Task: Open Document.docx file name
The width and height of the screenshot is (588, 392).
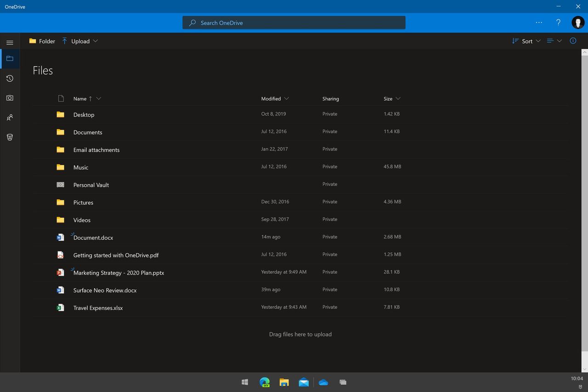Action: coord(93,238)
